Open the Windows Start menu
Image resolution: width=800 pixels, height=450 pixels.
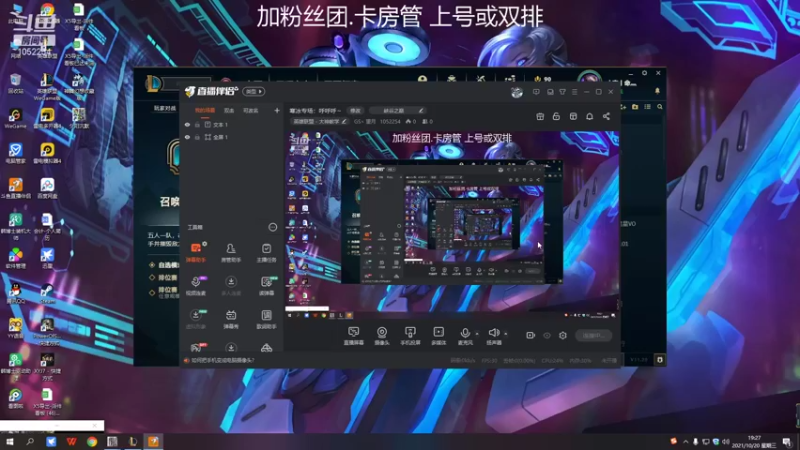9,441
